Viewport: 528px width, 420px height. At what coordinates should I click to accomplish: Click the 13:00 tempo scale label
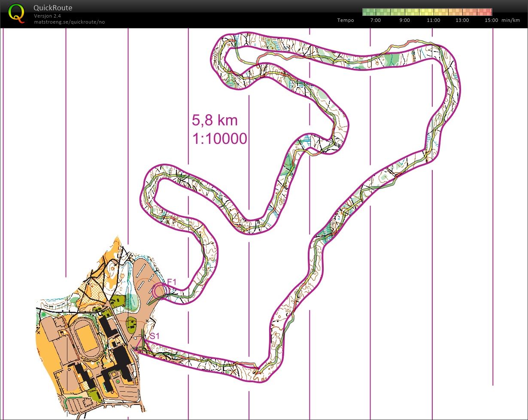tap(462, 20)
